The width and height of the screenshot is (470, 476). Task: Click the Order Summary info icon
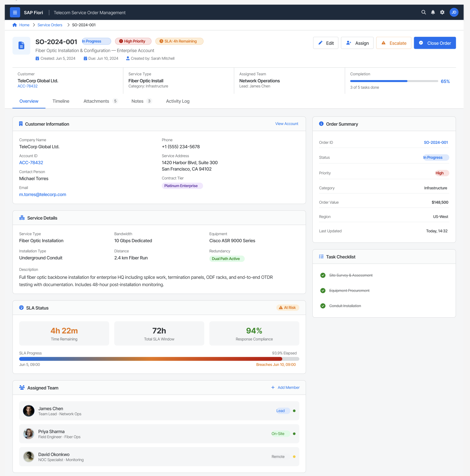321,124
